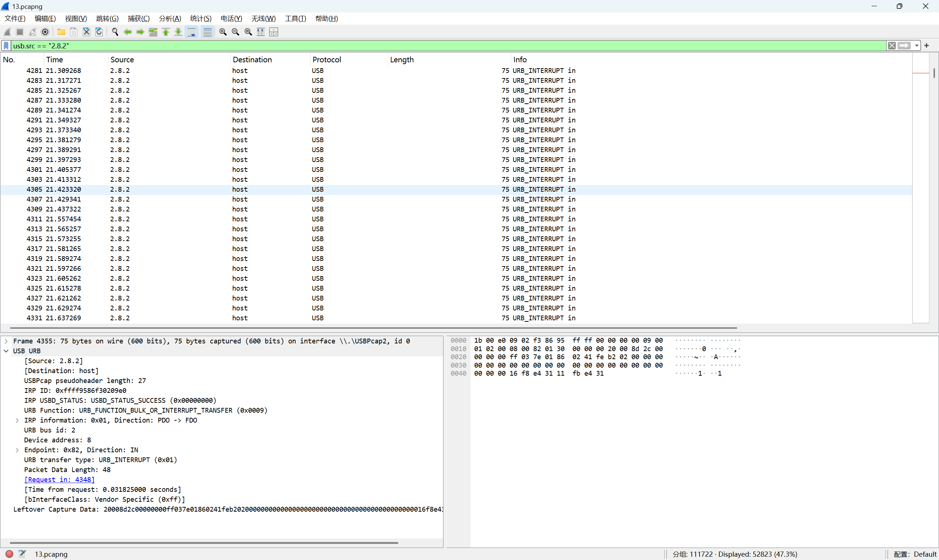Screen dimensions: 939x560
Task: Zoom in main window text
Action: [223, 32]
